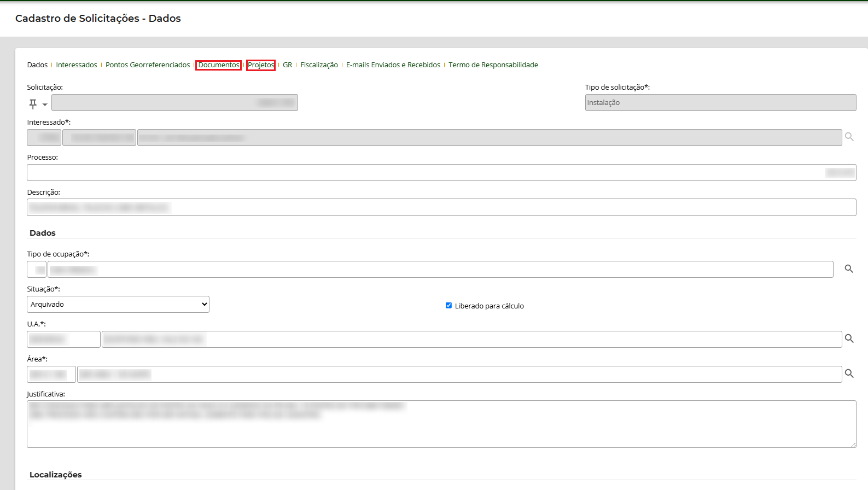This screenshot has height=490, width=868.
Task: Open E-mails Enviados e Recebidos
Action: click(393, 65)
